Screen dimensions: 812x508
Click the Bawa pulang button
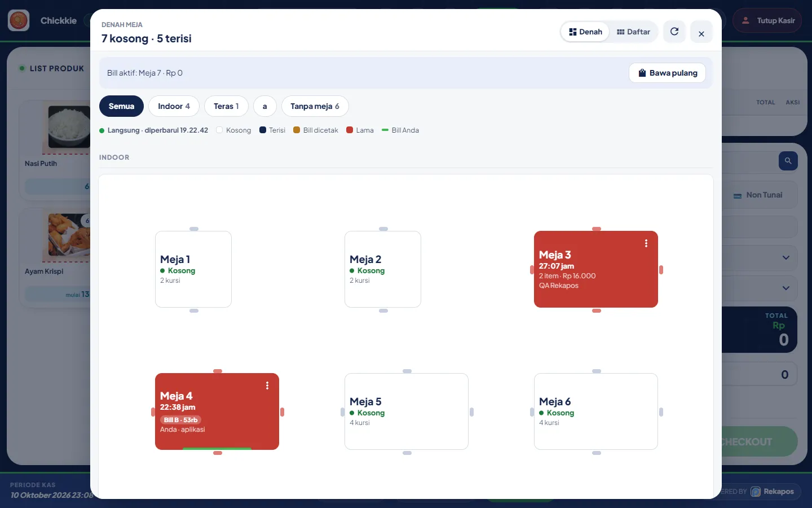tap(667, 73)
